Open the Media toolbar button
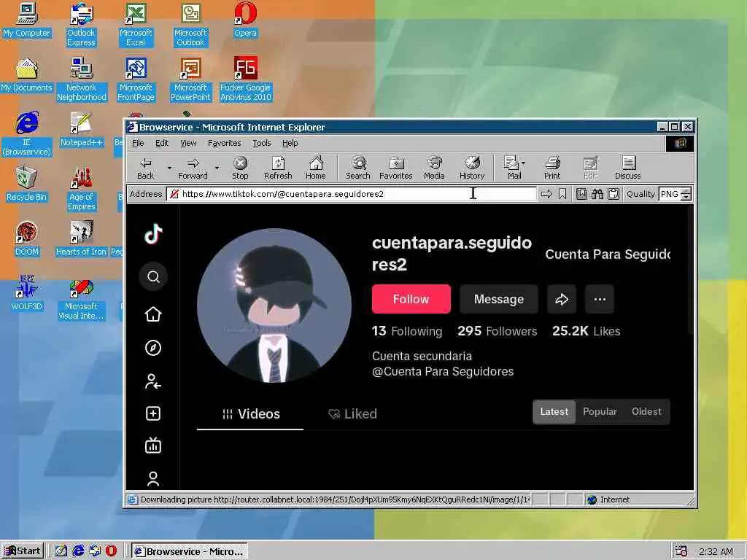The width and height of the screenshot is (747, 560). tap(434, 168)
